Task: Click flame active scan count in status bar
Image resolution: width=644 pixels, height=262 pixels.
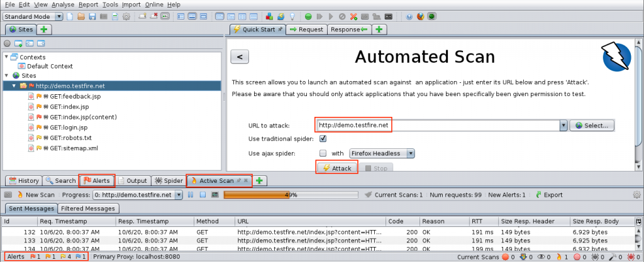Action: 562,257
